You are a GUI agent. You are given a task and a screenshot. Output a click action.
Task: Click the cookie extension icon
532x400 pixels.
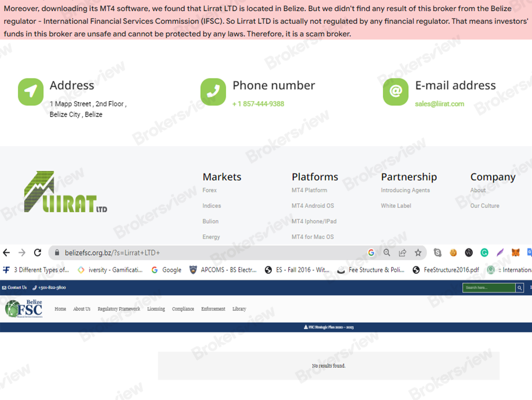click(453, 252)
